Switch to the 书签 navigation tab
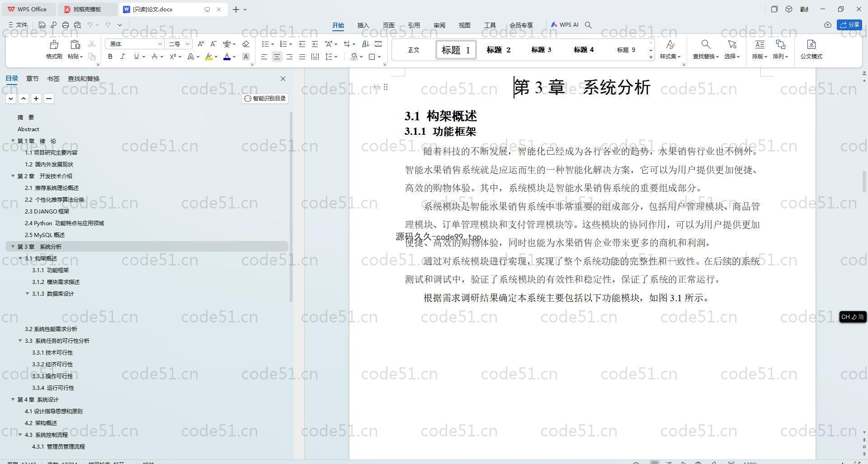Screen dimensions: 868x464 pyautogui.click(x=53, y=78)
